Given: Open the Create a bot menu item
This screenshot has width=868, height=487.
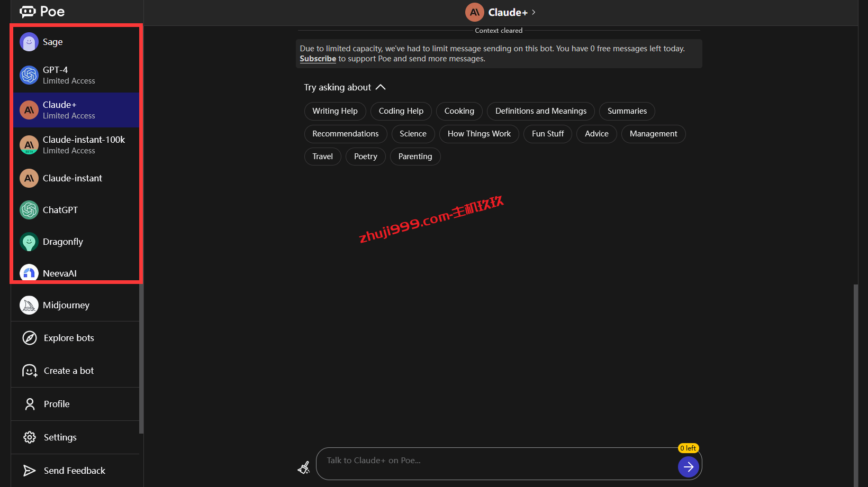Looking at the screenshot, I should point(75,371).
